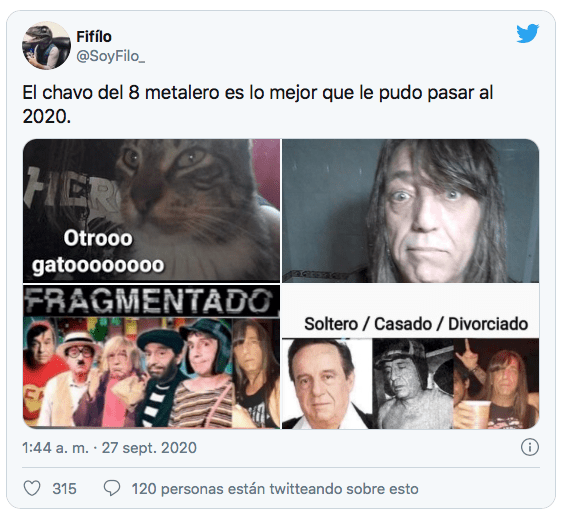Viewport: 562px width, 516px height.
Task: Open the 1:44 a. m. tweet timestamp
Action: [x=55, y=448]
